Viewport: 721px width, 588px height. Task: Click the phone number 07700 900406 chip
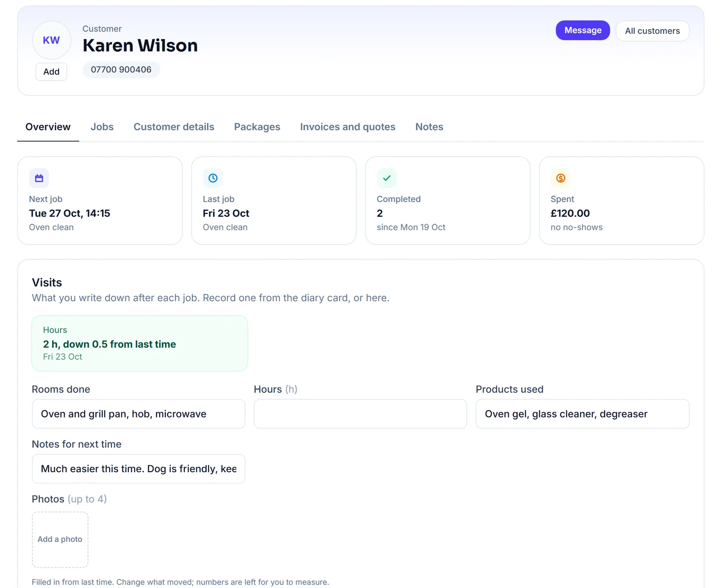coord(121,70)
